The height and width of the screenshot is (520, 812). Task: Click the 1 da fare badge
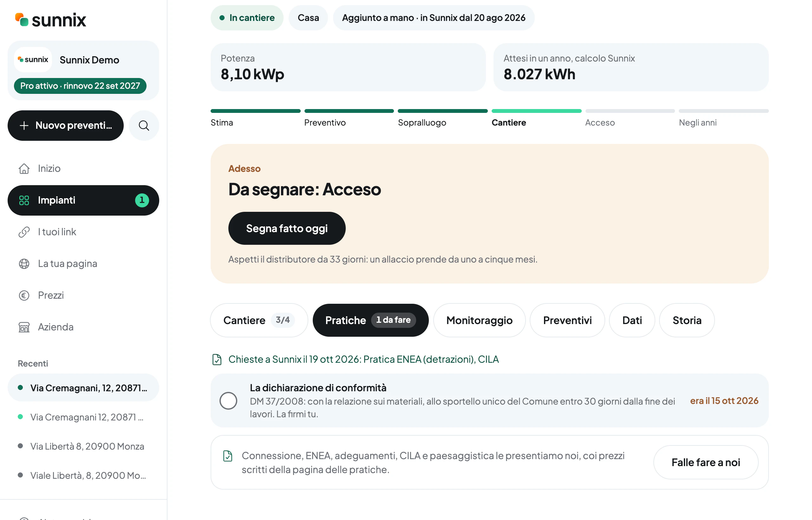(393, 320)
